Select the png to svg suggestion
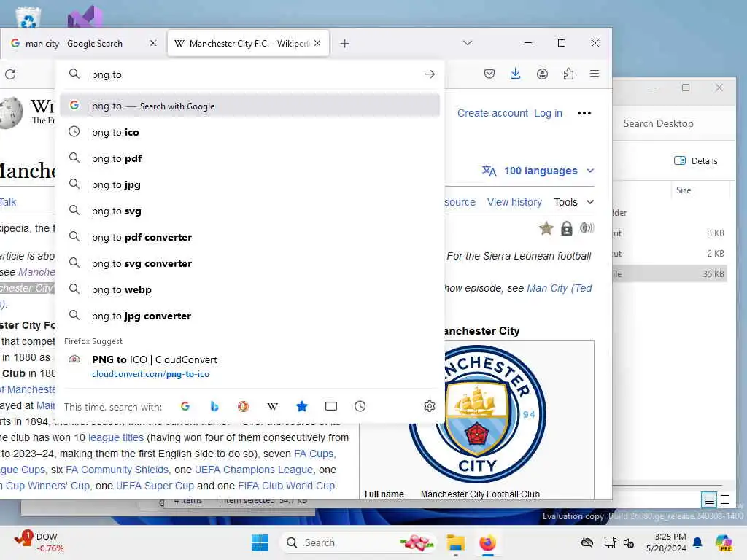The height and width of the screenshot is (560, 747). point(249,211)
